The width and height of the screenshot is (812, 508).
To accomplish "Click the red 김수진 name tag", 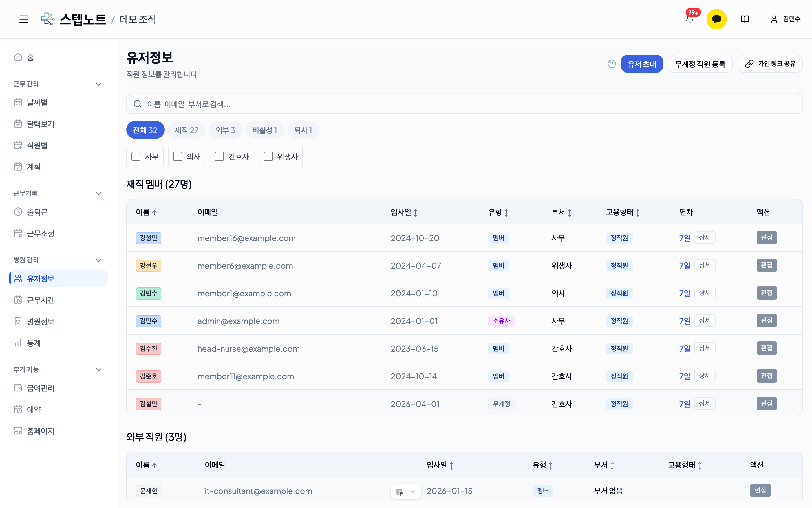I will coord(149,349).
